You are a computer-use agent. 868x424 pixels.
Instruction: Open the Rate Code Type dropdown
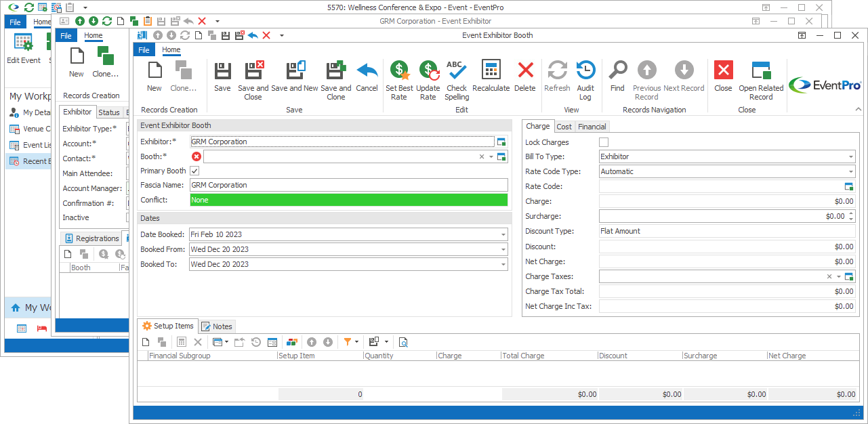(850, 171)
